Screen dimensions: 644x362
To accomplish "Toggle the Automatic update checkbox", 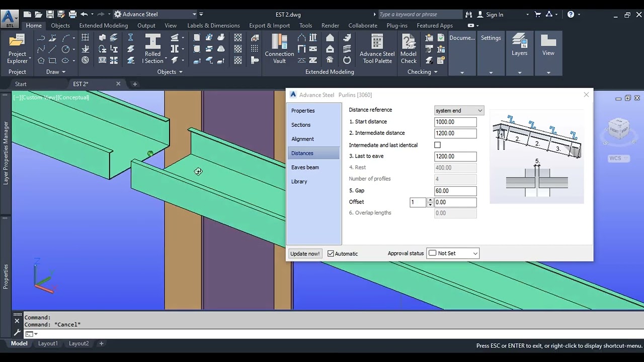I will (x=331, y=253).
